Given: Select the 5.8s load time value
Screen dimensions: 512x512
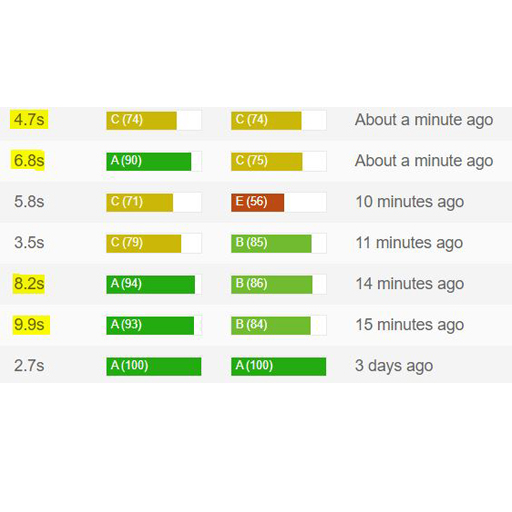Looking at the screenshot, I should point(29,202).
